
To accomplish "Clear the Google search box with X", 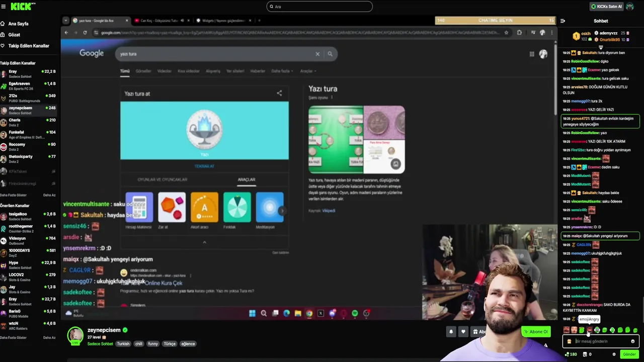I will click(x=317, y=54).
